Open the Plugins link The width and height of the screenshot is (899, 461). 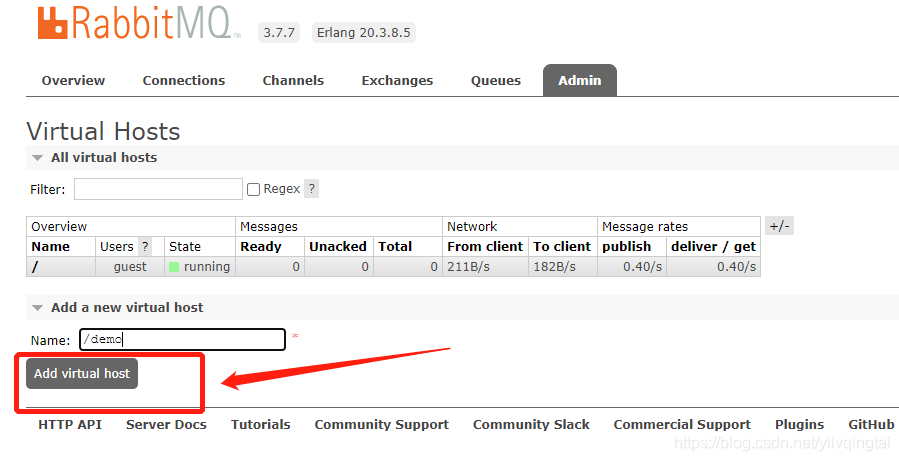click(799, 425)
